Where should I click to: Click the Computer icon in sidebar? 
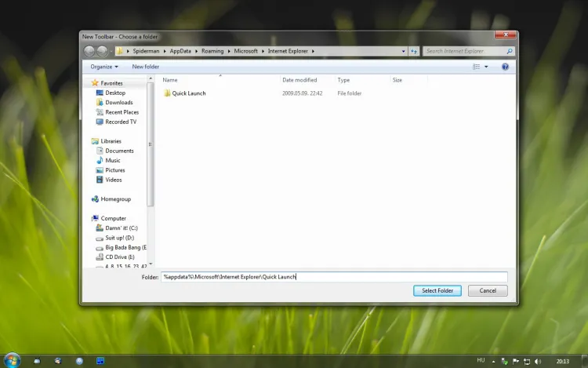click(95, 218)
